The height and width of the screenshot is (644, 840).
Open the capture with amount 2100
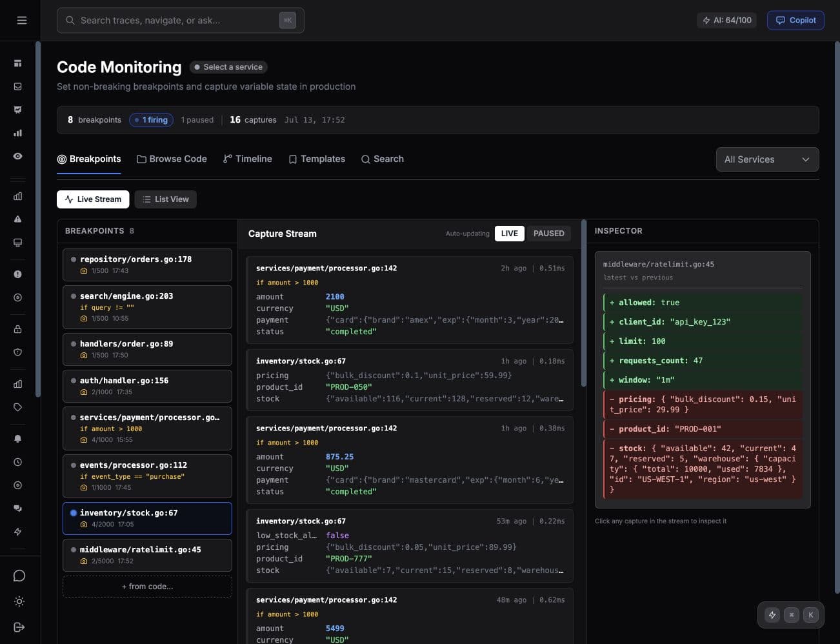click(410, 300)
